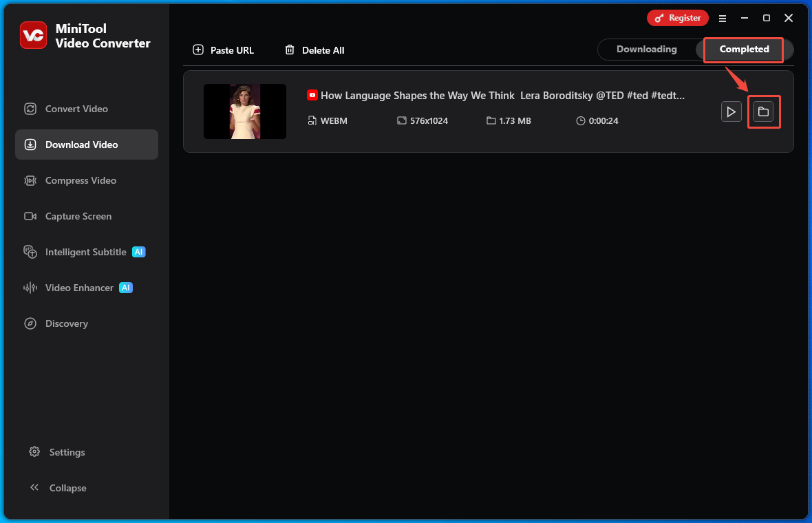This screenshot has width=812, height=523.
Task: Click the Video Enhancer waveform icon
Action: [x=30, y=288]
